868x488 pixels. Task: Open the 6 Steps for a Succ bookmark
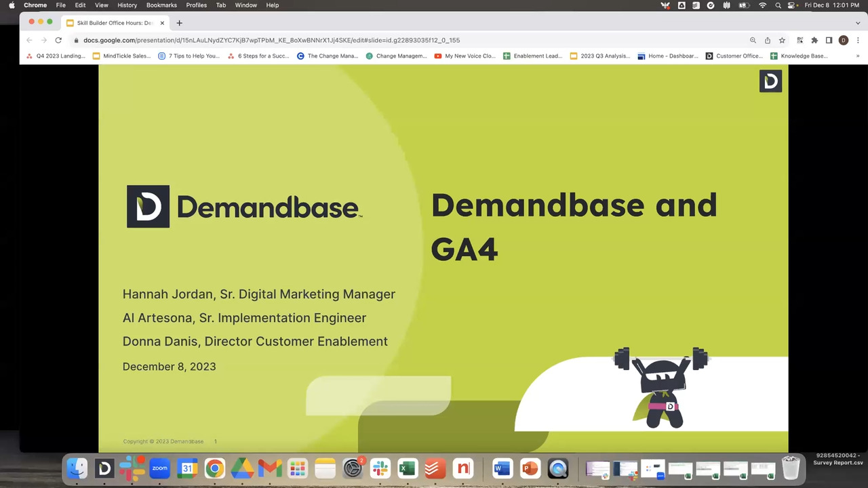click(x=258, y=56)
